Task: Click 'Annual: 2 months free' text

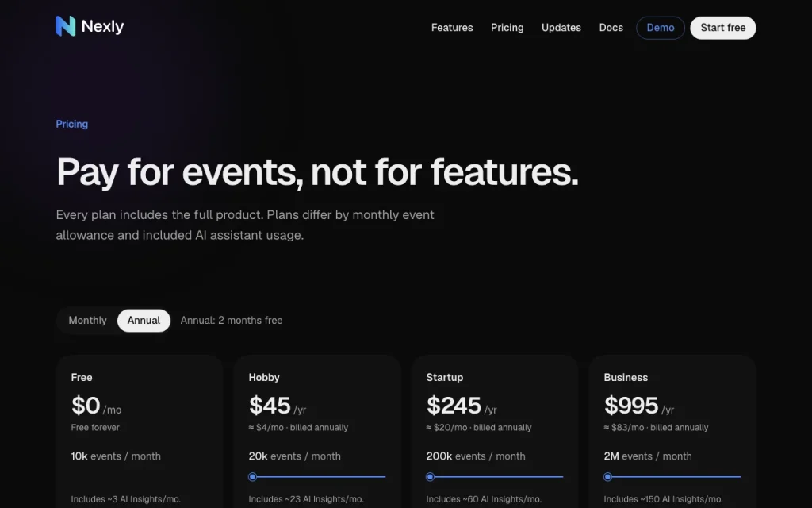Action: pyautogui.click(x=232, y=321)
